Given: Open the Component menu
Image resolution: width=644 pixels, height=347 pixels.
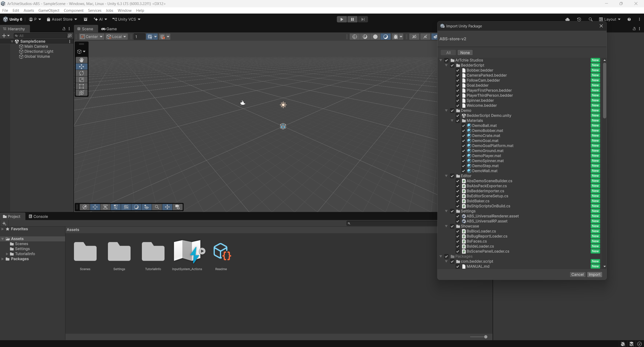Looking at the screenshot, I should click(x=74, y=11).
